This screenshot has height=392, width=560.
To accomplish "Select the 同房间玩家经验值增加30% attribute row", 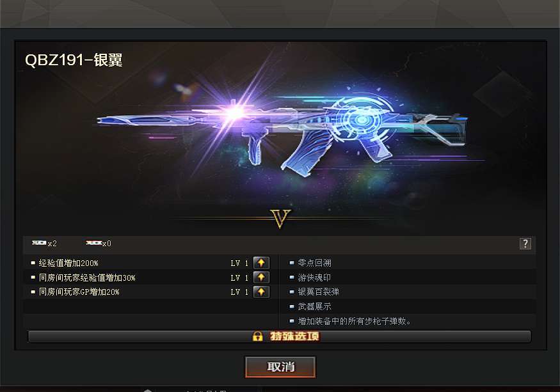I will click(x=150, y=278).
